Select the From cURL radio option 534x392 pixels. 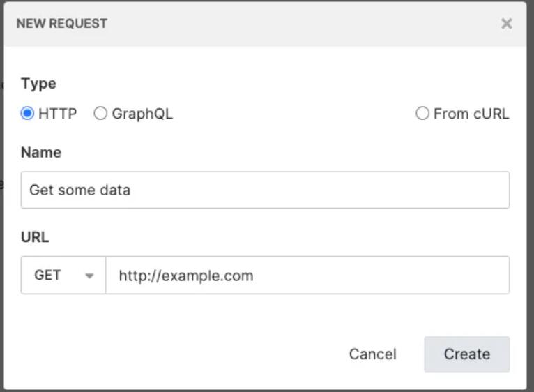[x=422, y=114]
